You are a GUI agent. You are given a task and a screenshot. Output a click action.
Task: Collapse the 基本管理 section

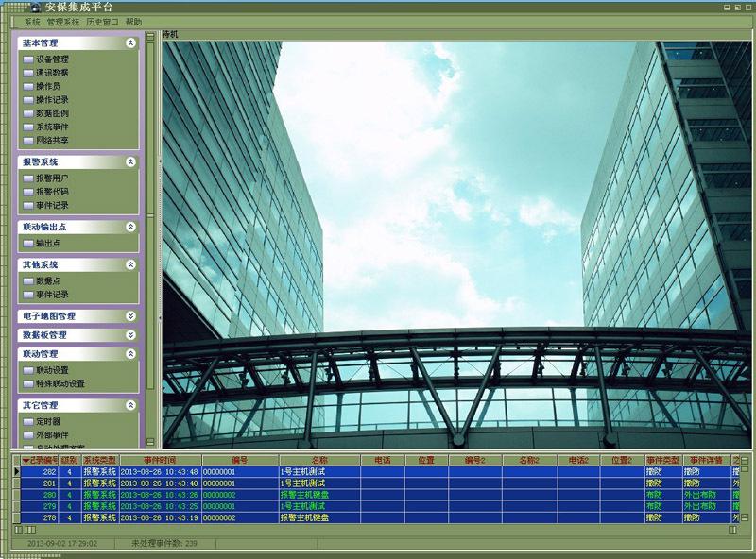pos(130,43)
